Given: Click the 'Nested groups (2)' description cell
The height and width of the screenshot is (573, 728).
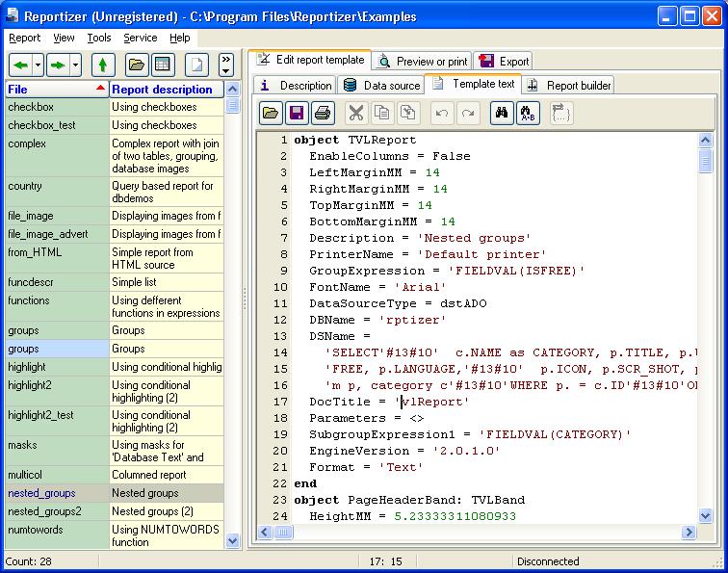Looking at the screenshot, I should tap(167, 511).
